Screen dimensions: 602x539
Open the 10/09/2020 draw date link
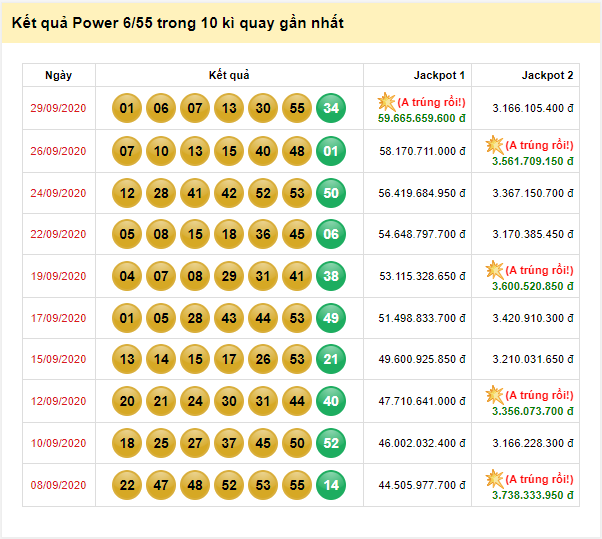(59, 443)
